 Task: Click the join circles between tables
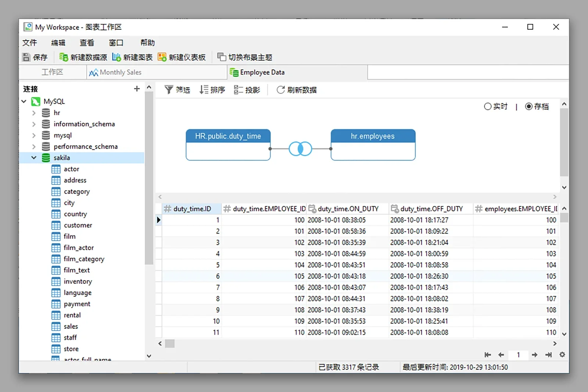pyautogui.click(x=300, y=149)
